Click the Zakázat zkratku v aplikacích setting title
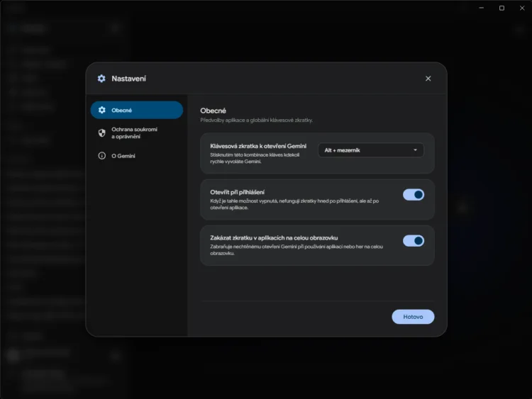The width and height of the screenshot is (532, 399). pos(274,238)
